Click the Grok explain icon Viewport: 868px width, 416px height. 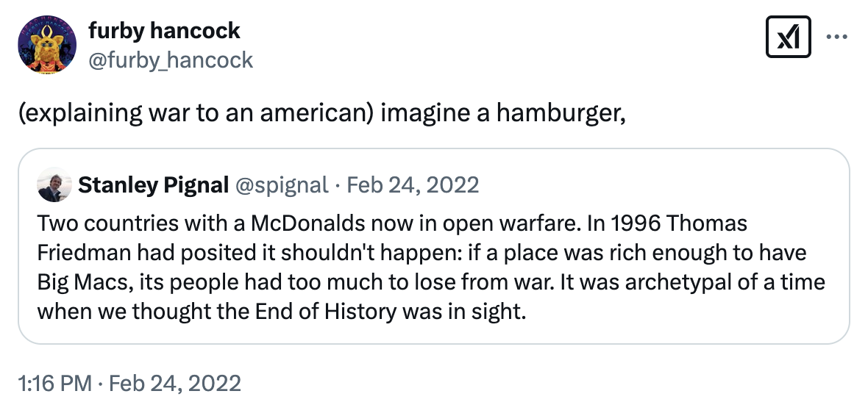point(788,37)
